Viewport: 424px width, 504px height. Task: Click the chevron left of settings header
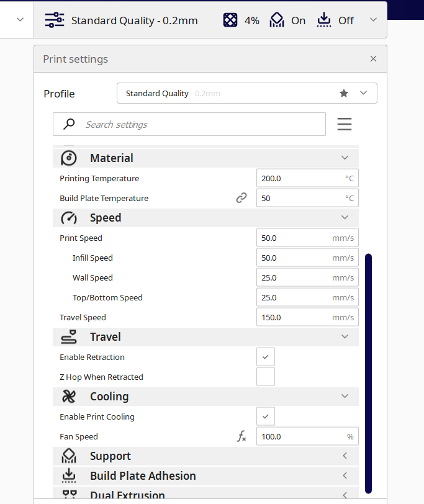(x=20, y=20)
